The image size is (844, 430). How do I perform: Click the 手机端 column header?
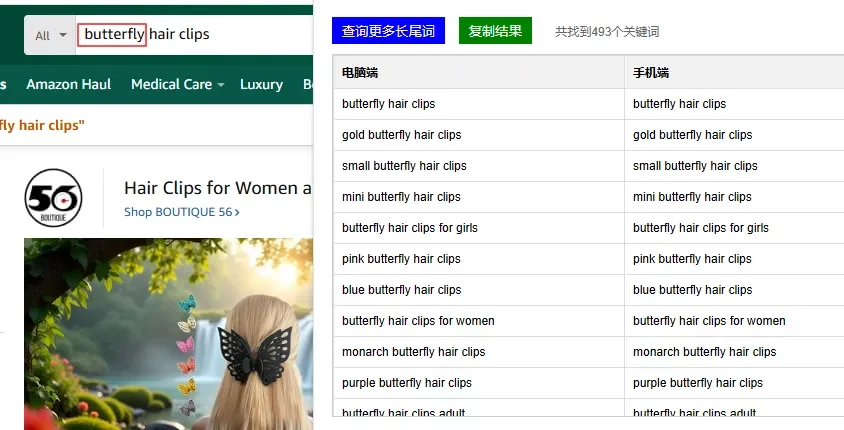coord(651,73)
